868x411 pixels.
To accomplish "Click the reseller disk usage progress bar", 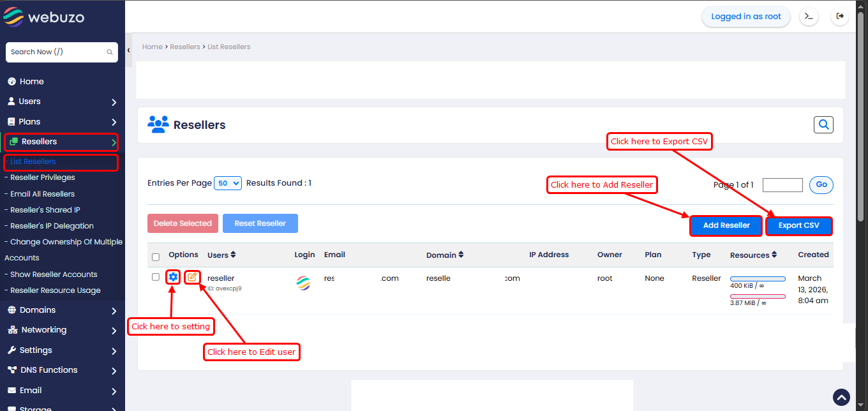I will point(758,279).
